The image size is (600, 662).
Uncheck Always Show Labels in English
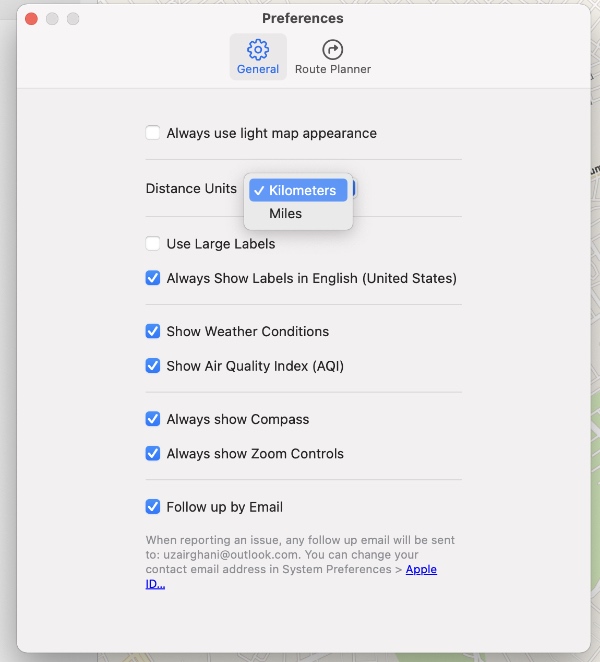pos(152,278)
